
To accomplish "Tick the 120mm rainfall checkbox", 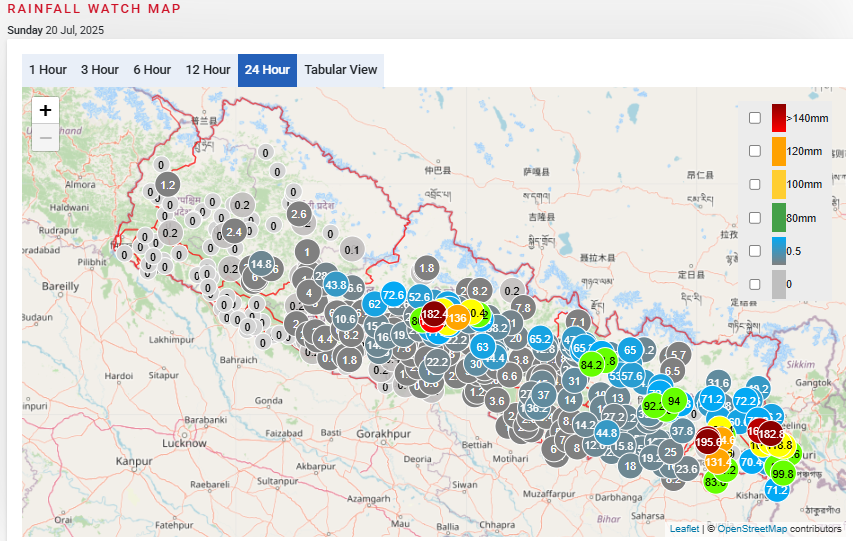I will click(x=755, y=151).
